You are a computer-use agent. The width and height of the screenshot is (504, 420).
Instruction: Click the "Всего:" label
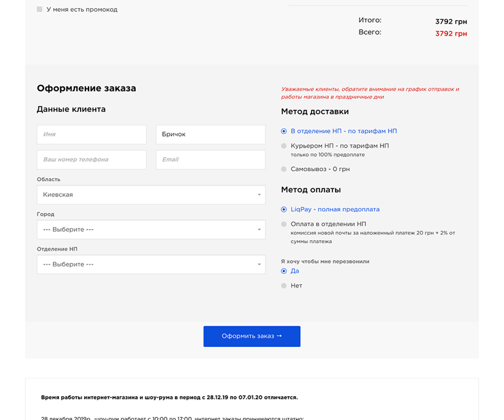point(370,32)
